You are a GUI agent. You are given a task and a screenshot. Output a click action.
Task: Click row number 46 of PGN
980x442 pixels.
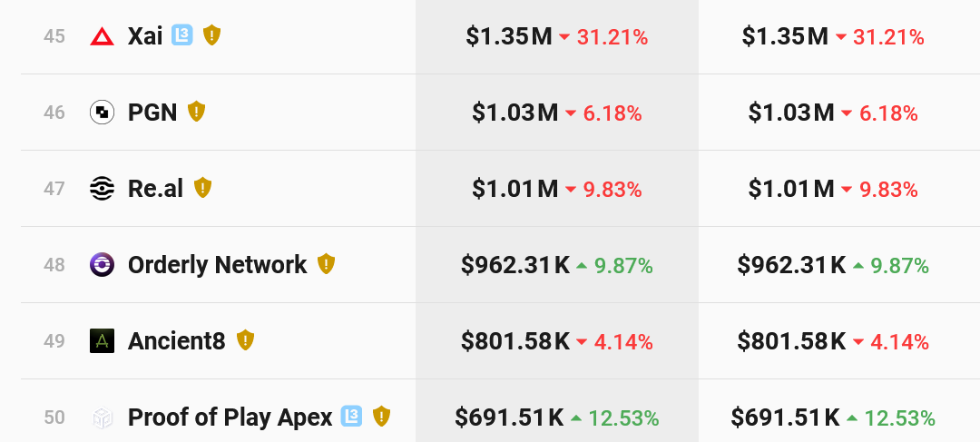click(x=54, y=113)
